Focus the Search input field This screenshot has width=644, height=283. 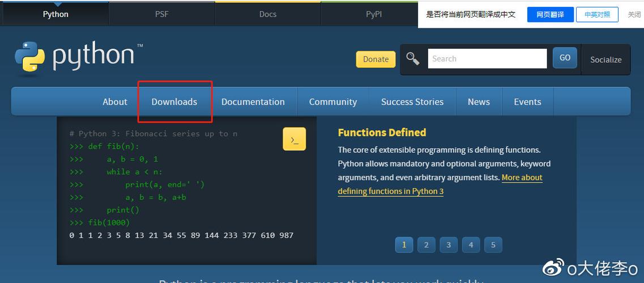click(x=488, y=59)
